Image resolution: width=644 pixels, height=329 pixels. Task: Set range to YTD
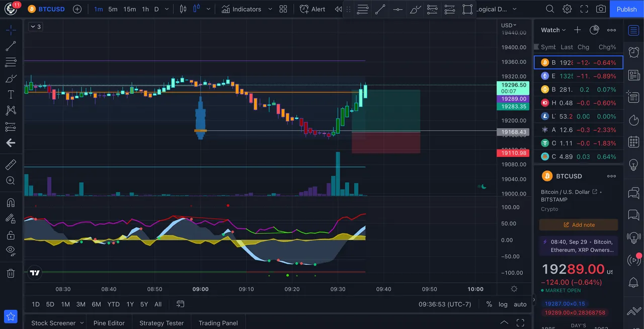[x=114, y=304]
